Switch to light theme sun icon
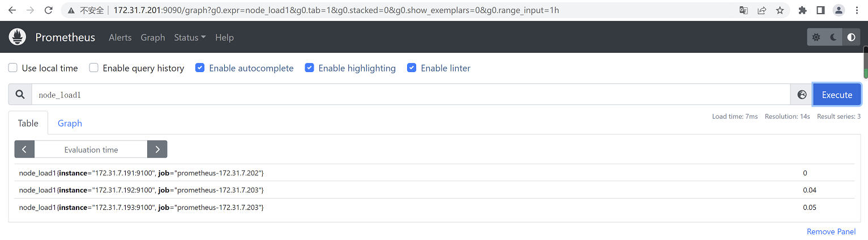This screenshot has height=240, width=868. 816,37
